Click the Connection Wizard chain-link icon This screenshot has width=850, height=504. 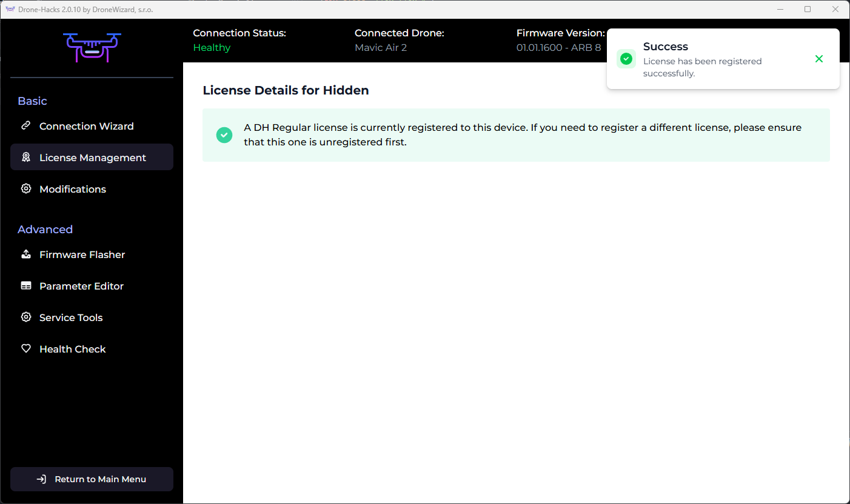(x=26, y=126)
